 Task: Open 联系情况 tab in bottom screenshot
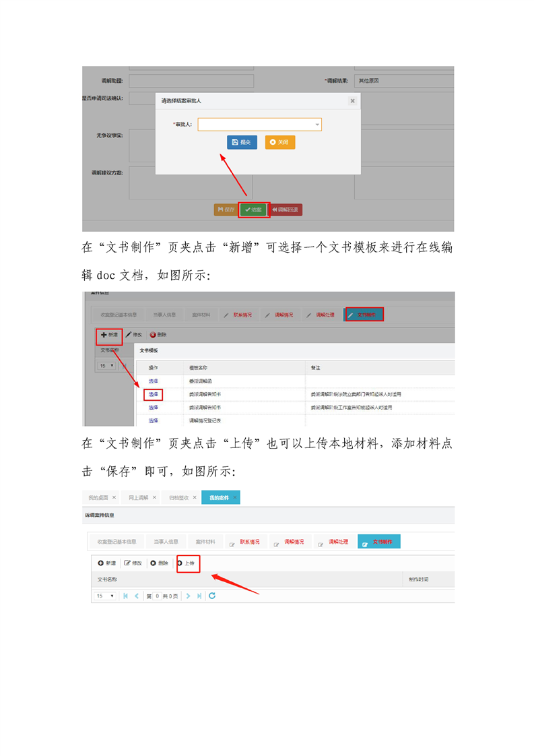coord(245,542)
